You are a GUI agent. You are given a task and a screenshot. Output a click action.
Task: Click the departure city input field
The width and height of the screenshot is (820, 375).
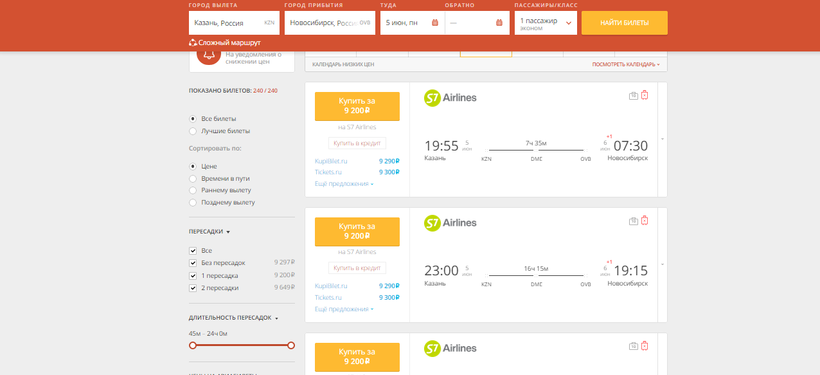tap(234, 23)
